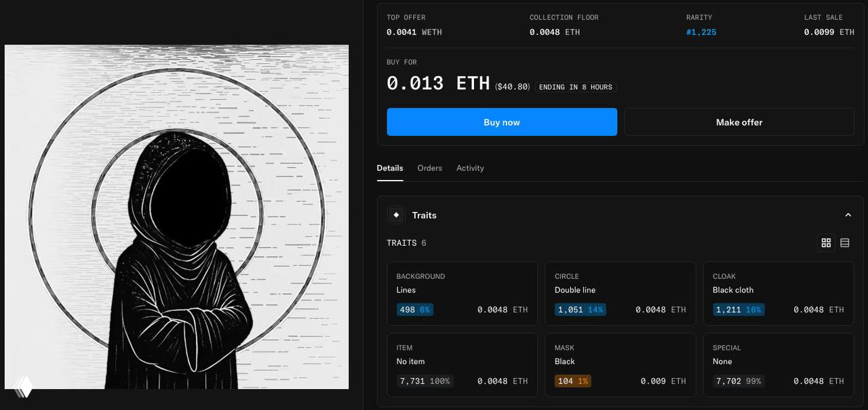Click the Make offer button
The width and height of the screenshot is (868, 410).
tap(739, 122)
